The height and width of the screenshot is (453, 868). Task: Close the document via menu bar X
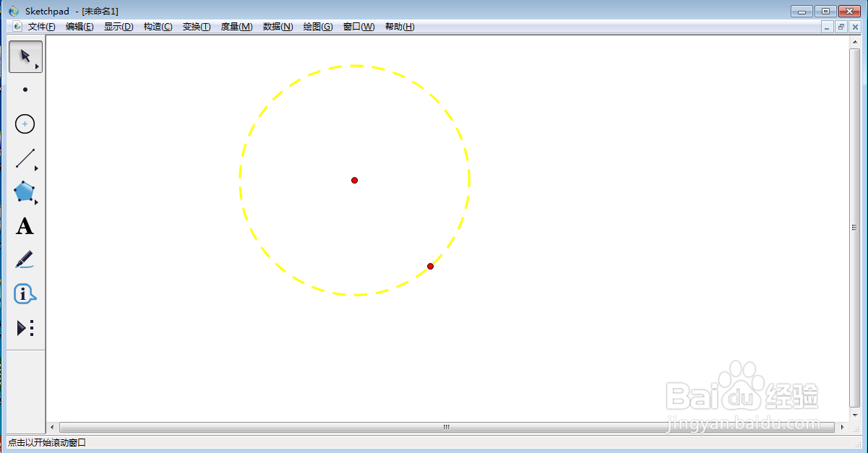[x=854, y=27]
